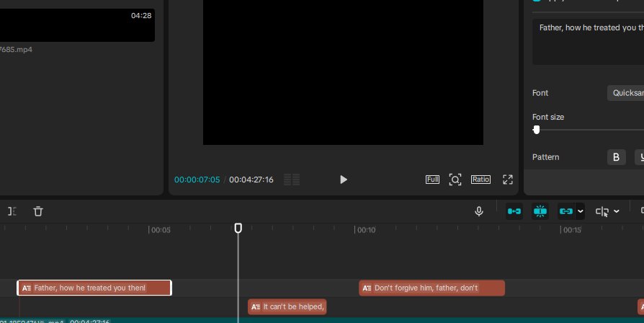
Task: Select the 'Father, how he treated you then!' clip
Action: click(94, 288)
